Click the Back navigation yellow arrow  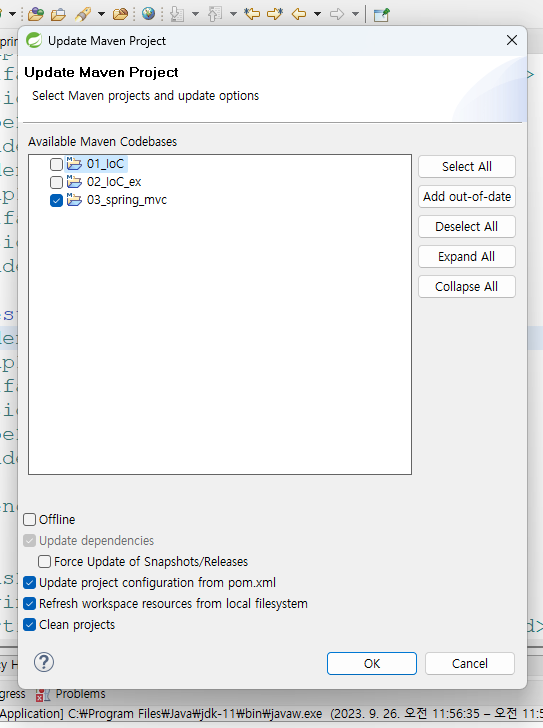[x=299, y=14]
